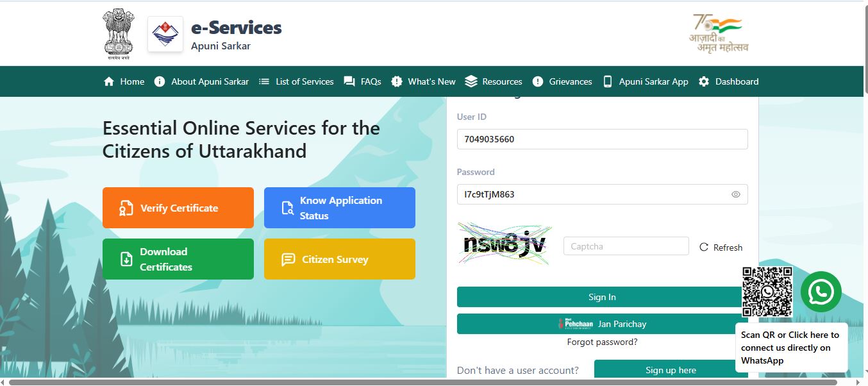Open the Grievances menu item

562,81
